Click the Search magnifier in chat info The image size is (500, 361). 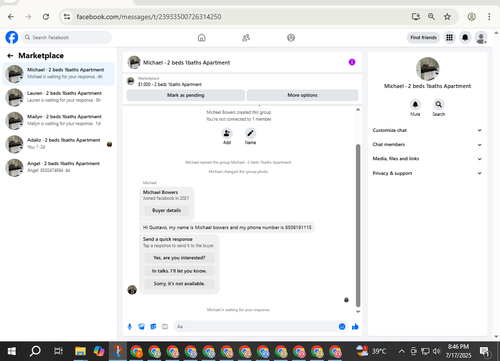439,105
